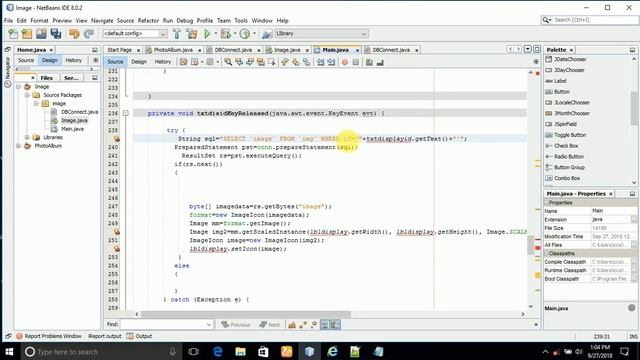Screen dimensions: 640x360
Task: Collapse code fold at line 236
Action: 126,113
